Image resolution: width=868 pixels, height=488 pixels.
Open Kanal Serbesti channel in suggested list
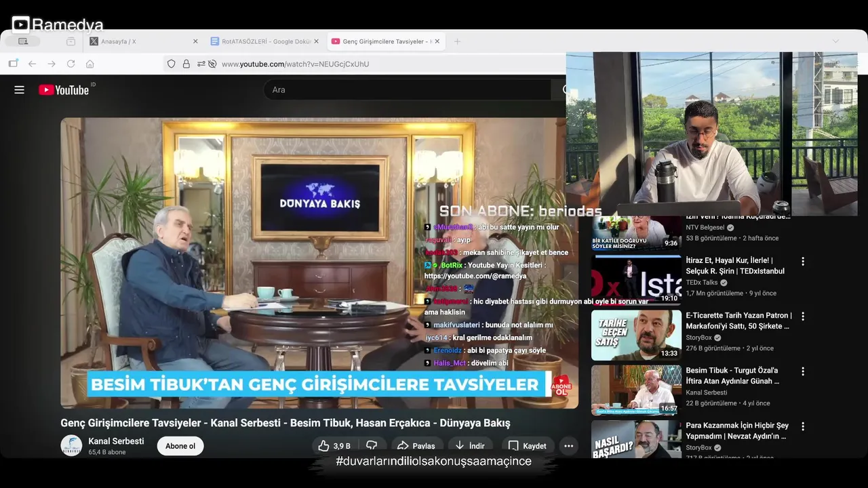pos(706,392)
